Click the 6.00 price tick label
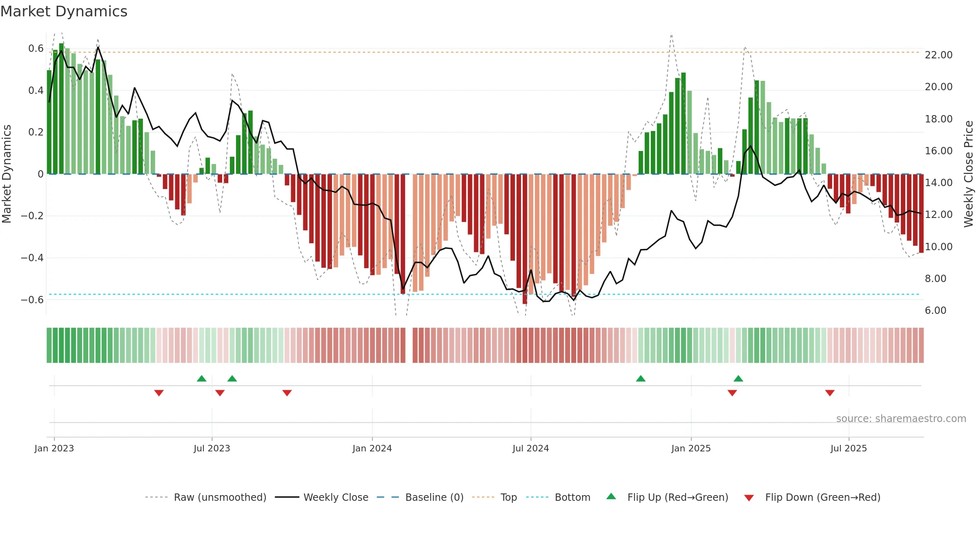The height and width of the screenshot is (551, 980). point(935,310)
